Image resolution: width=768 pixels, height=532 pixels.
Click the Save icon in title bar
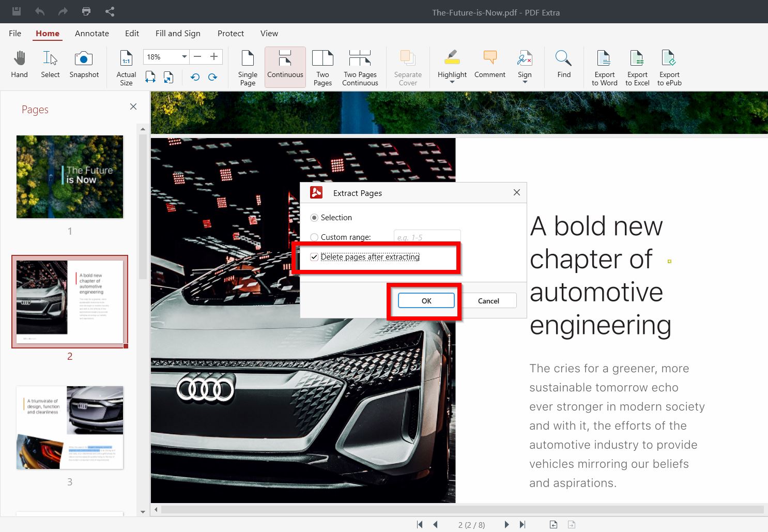pyautogui.click(x=16, y=11)
